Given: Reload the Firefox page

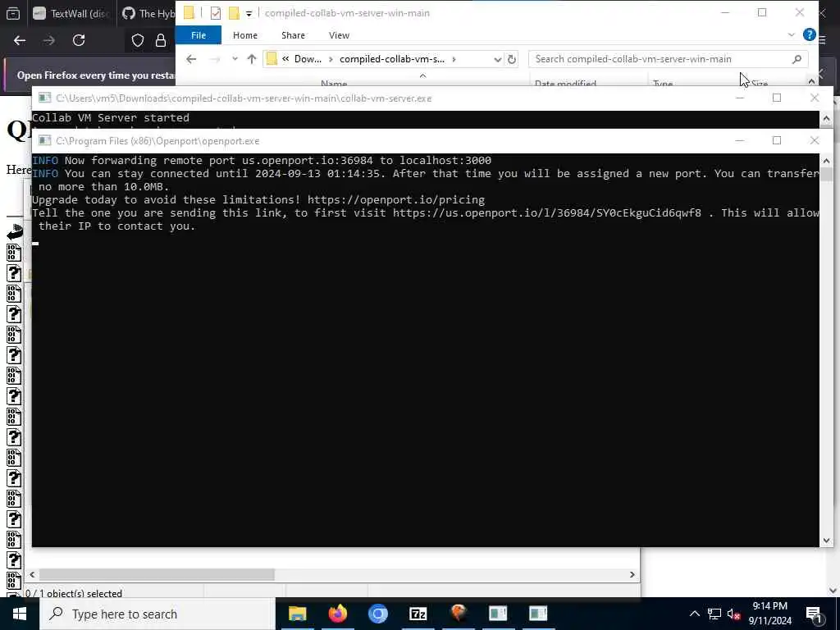Looking at the screenshot, I should [79, 40].
